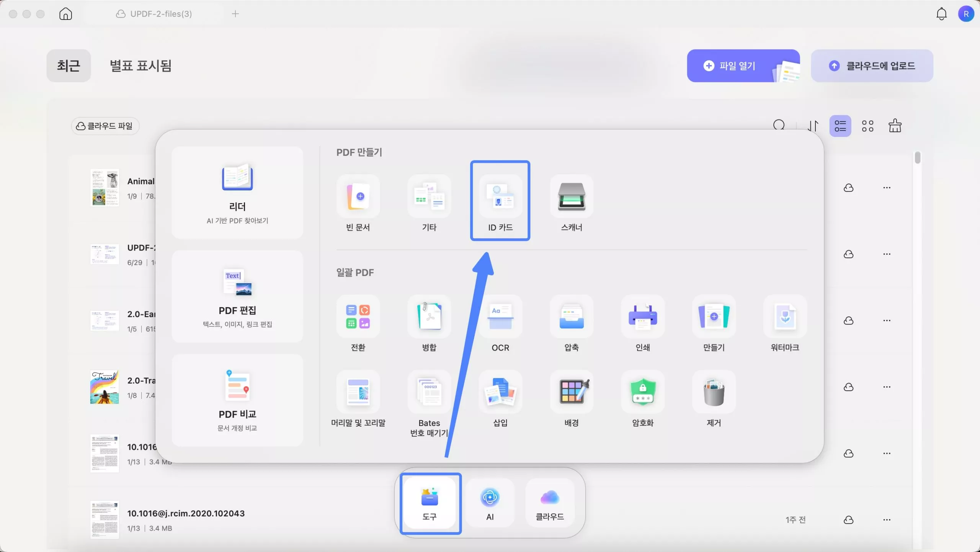Click the 클라우드에 업로드 button
The width and height of the screenshot is (980, 552).
pyautogui.click(x=872, y=66)
